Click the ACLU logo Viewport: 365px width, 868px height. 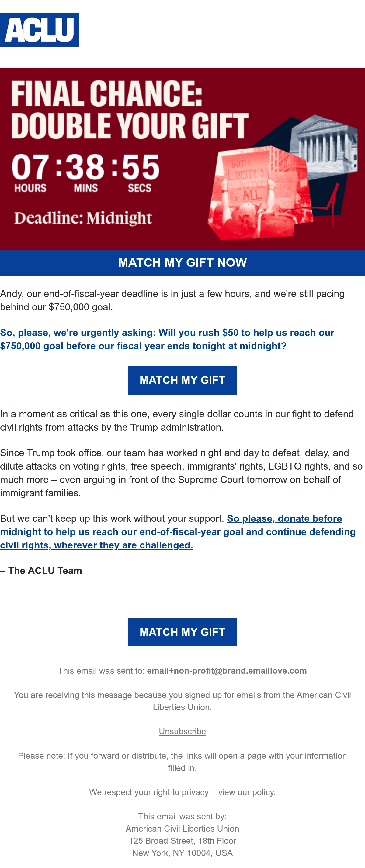[40, 30]
